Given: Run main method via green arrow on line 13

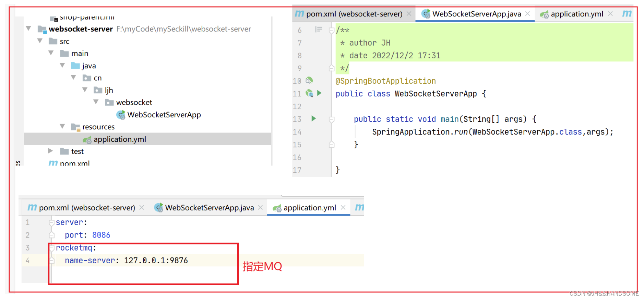Looking at the screenshot, I should (x=313, y=118).
